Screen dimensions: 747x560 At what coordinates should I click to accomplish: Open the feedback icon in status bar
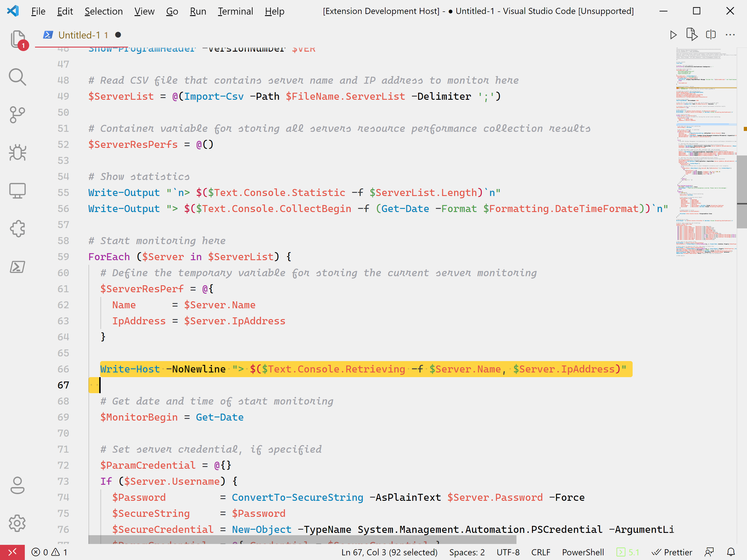point(709,552)
